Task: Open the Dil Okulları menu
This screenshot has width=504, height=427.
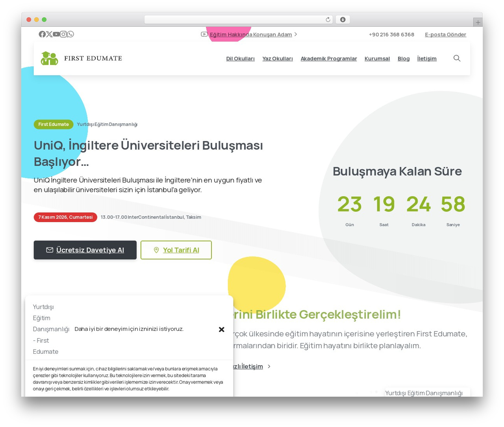Action: 240,59
